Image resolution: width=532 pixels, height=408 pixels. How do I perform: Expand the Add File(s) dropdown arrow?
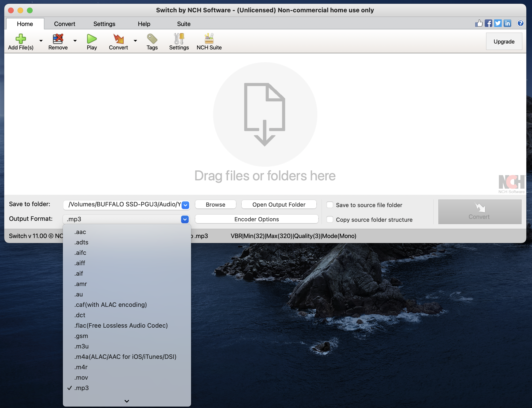tap(41, 41)
